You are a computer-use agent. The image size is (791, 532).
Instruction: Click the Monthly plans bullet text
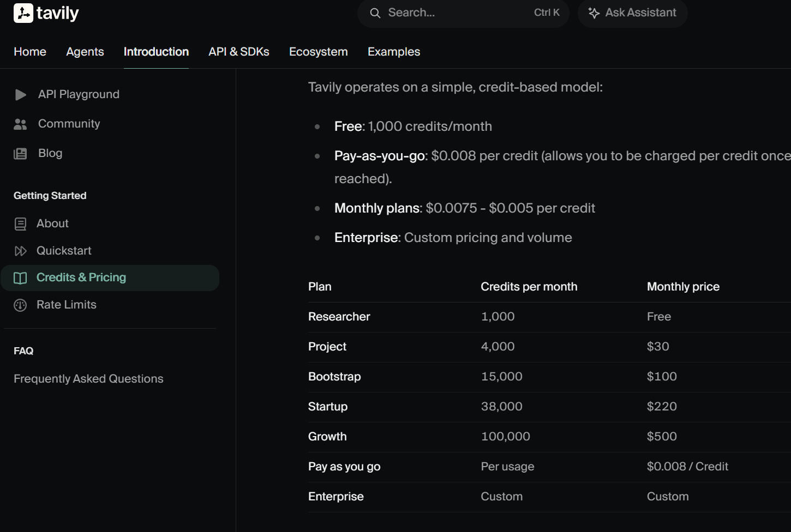[x=465, y=208]
